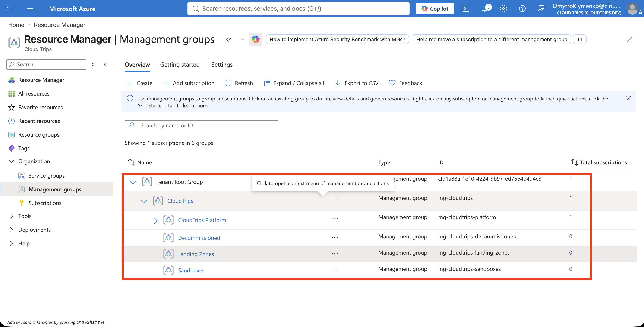This screenshot has width=644, height=327.
Task: Expand the Deployments section
Action: 12,230
